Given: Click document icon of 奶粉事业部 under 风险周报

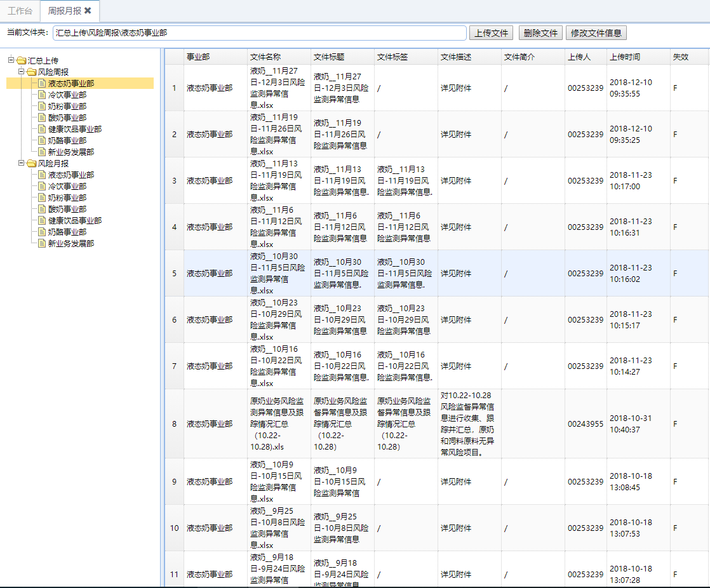Looking at the screenshot, I should click(x=42, y=106).
